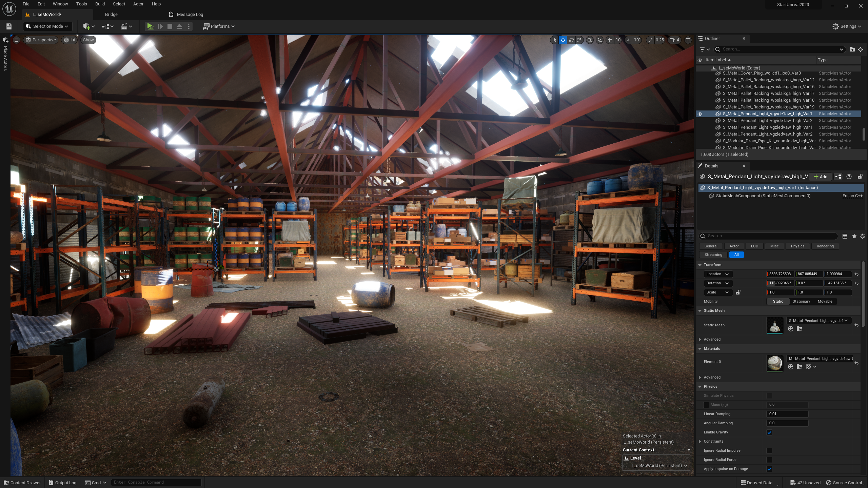Click the save level icon
Viewport: 868px width, 488px height.
[x=9, y=26]
